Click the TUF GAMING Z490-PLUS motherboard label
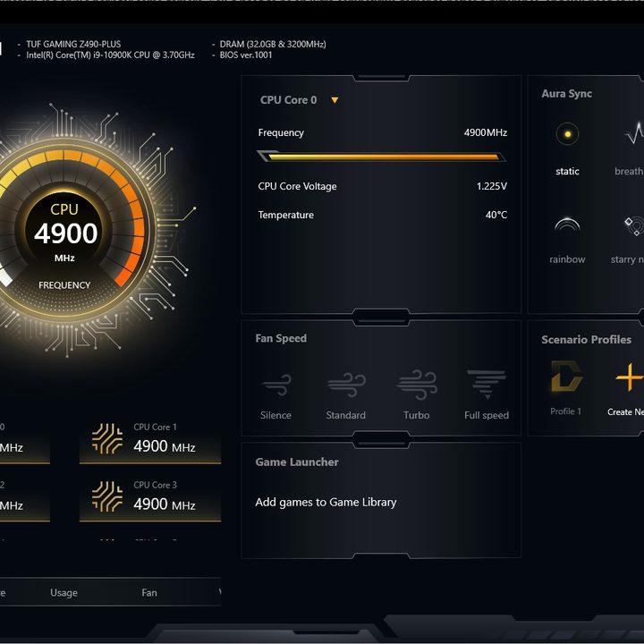The image size is (644, 644). pos(73,44)
